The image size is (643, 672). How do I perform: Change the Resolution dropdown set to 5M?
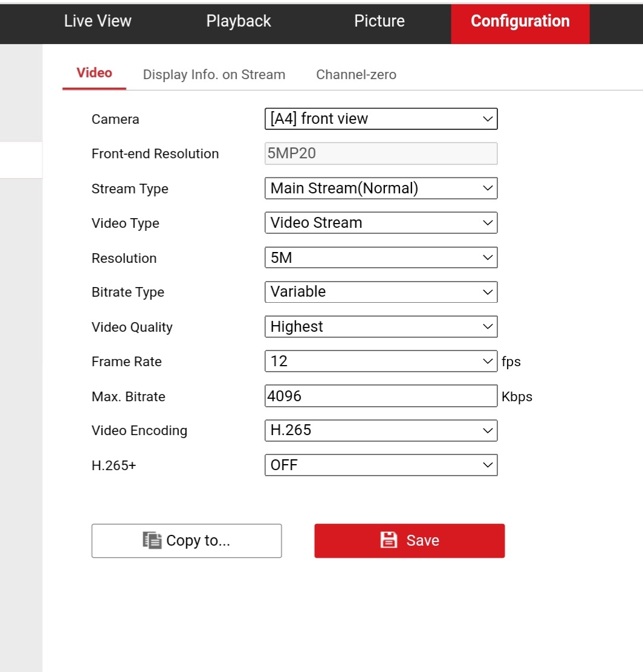pos(381,258)
